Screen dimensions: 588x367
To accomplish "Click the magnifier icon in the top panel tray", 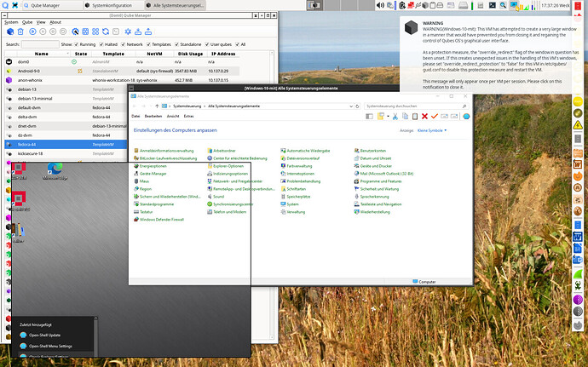I will [x=503, y=5].
